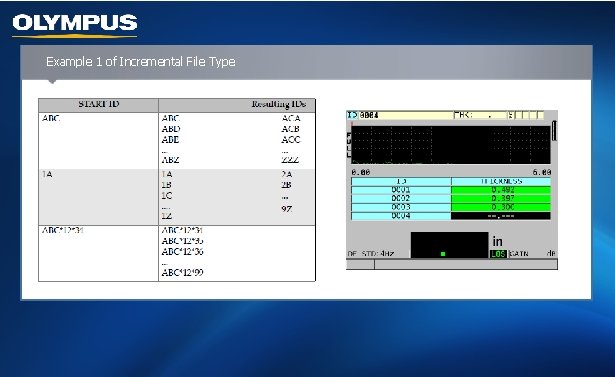The height and width of the screenshot is (377, 615).
Task: Select ABC in the START ID column
Action: point(51,118)
